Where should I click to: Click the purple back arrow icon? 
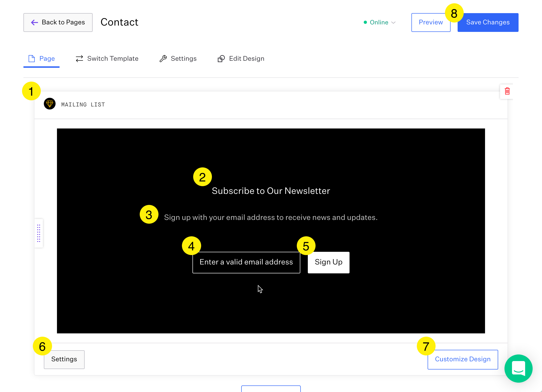35,23
